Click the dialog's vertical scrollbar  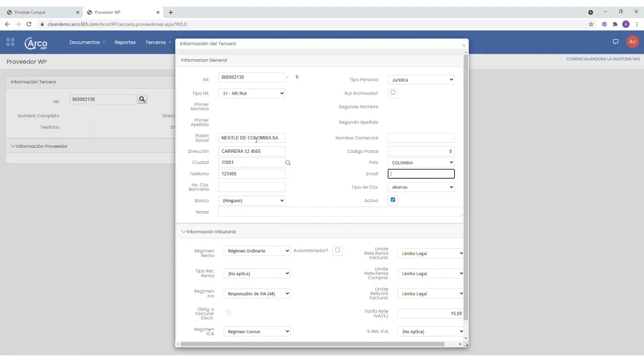coord(466,187)
